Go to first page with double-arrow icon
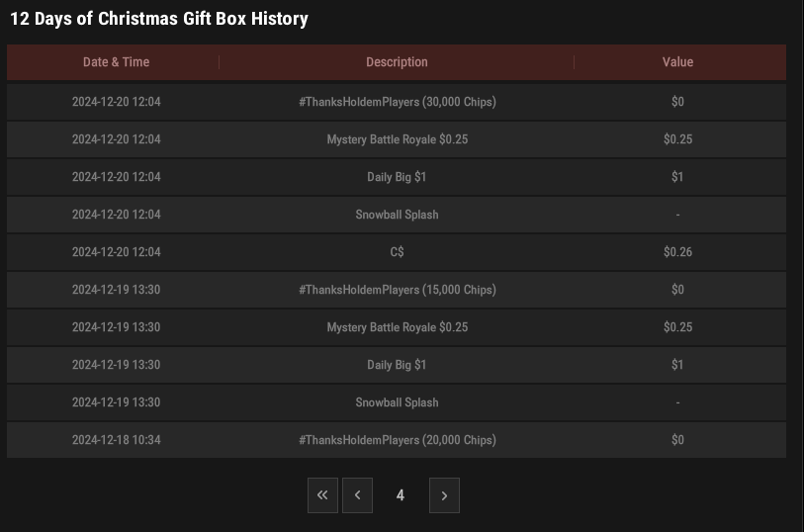The height and width of the screenshot is (532, 804). pos(322,495)
